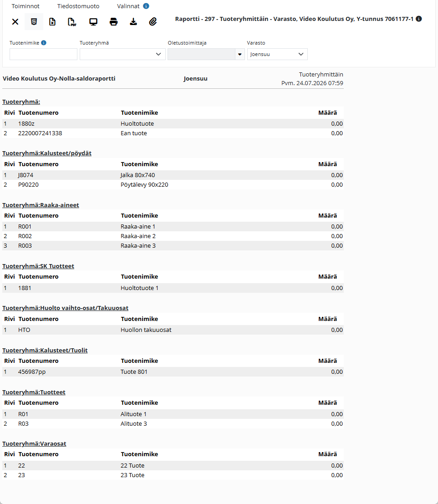Screen dimensions: 438x504
Task: Click product number 456987pp
Action: 32,372
